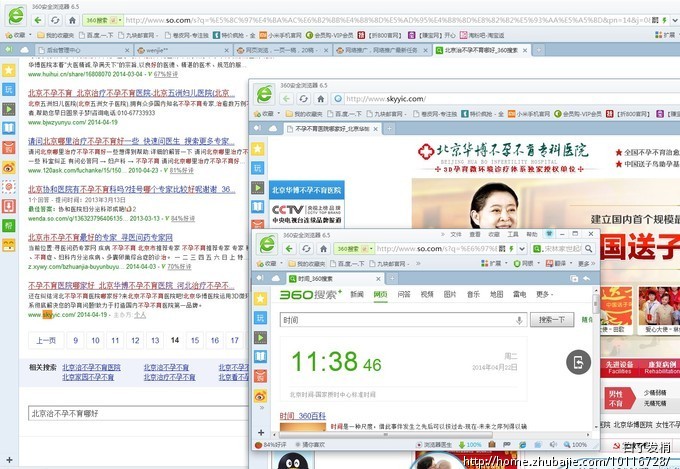Open the 网银 dropdown in front window
The height and width of the screenshot is (469, 680).
tap(526, 263)
